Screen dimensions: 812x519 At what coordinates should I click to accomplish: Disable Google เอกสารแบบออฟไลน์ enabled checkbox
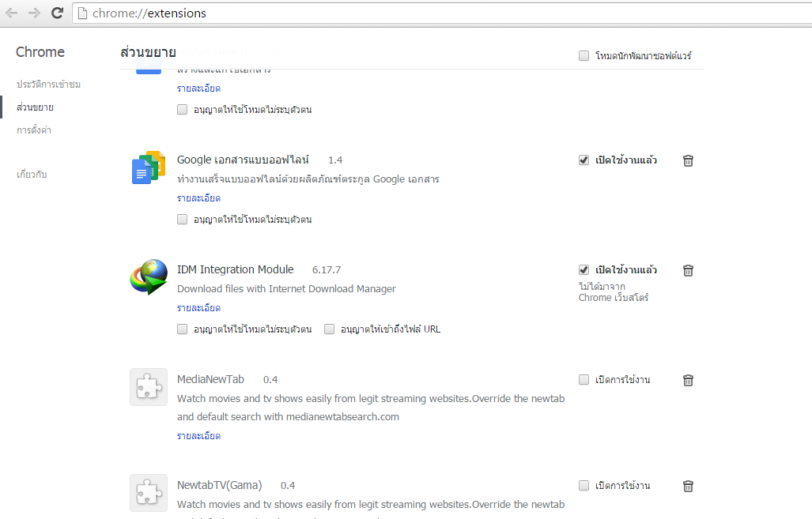tap(584, 160)
